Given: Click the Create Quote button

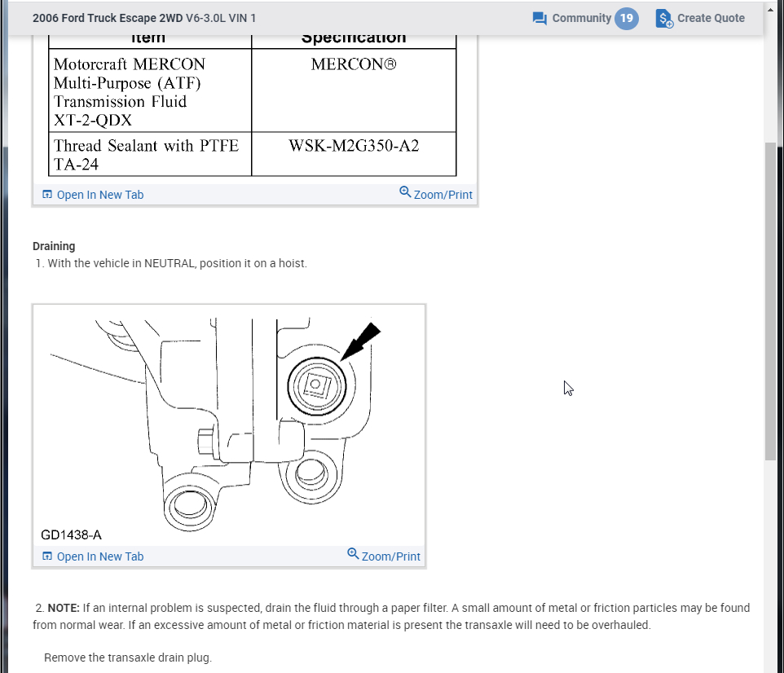Looking at the screenshot, I should click(x=700, y=19).
